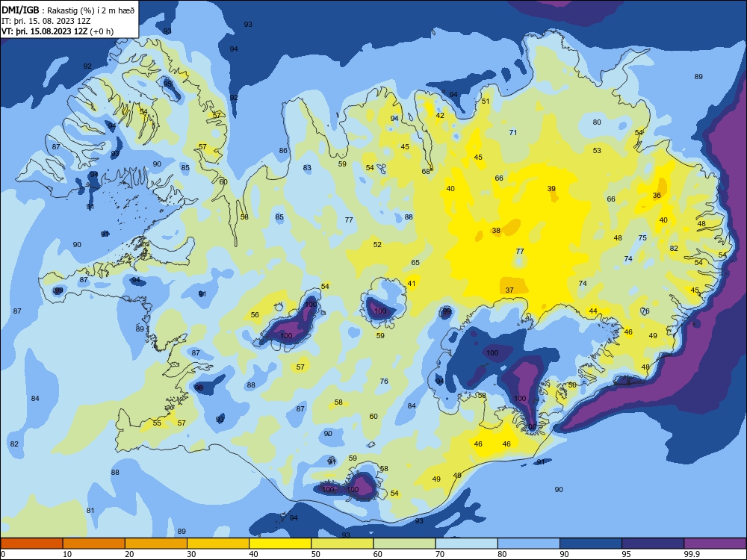747x560 pixels.
Task: Click the legend tick label '95'
Action: pos(626,554)
